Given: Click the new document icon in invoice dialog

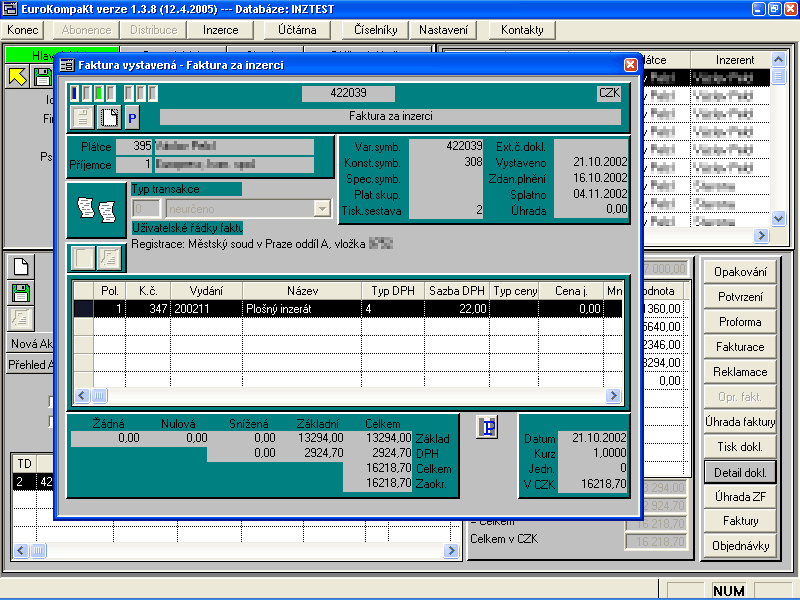Looking at the screenshot, I should (108, 118).
